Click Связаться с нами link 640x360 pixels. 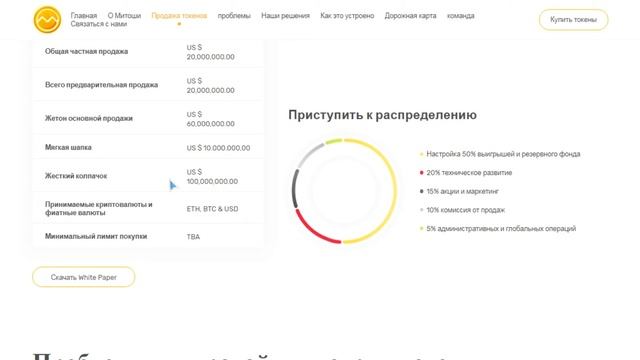click(x=99, y=24)
